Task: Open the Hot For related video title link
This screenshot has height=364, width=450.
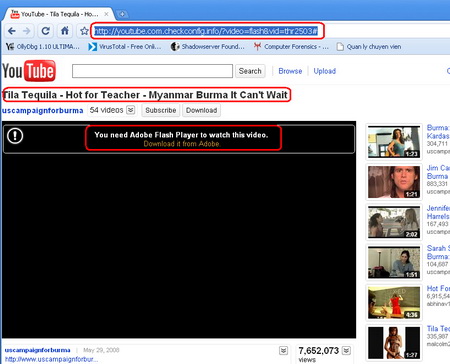Action: (438, 288)
